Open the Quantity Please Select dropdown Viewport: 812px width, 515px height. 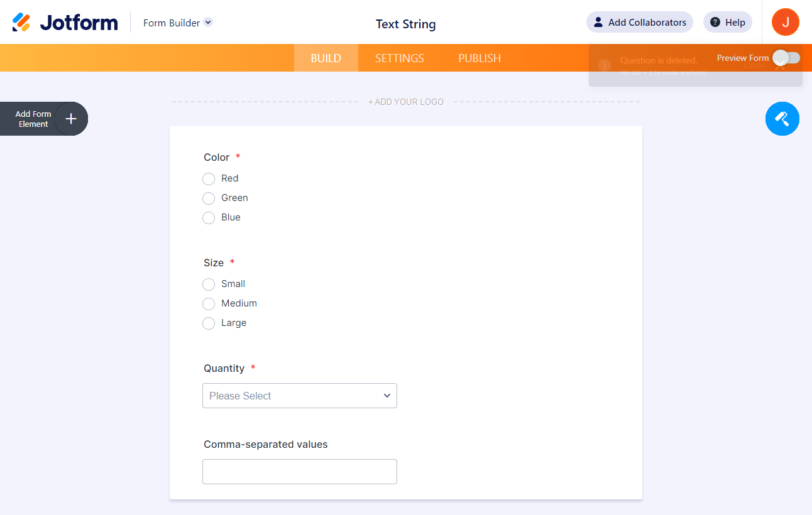[300, 396]
